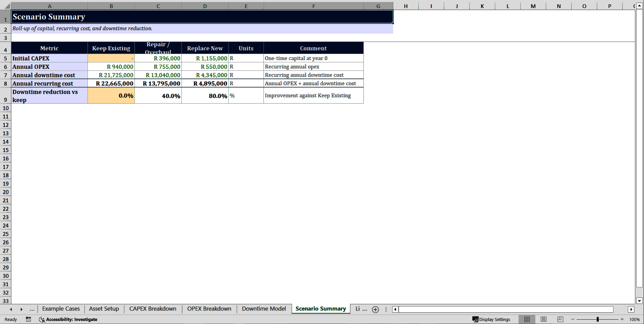
Task: Select the R 13,795,000 total cell
Action: point(158,83)
